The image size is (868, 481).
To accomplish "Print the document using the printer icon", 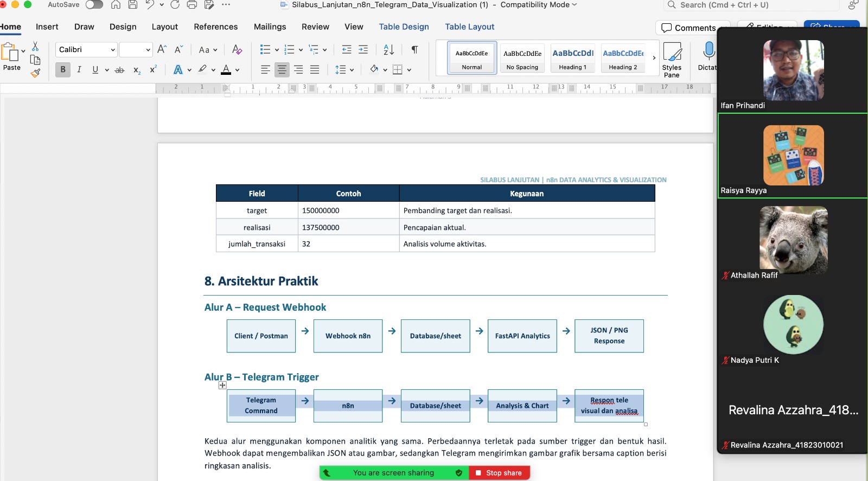I will pyautogui.click(x=192, y=5).
